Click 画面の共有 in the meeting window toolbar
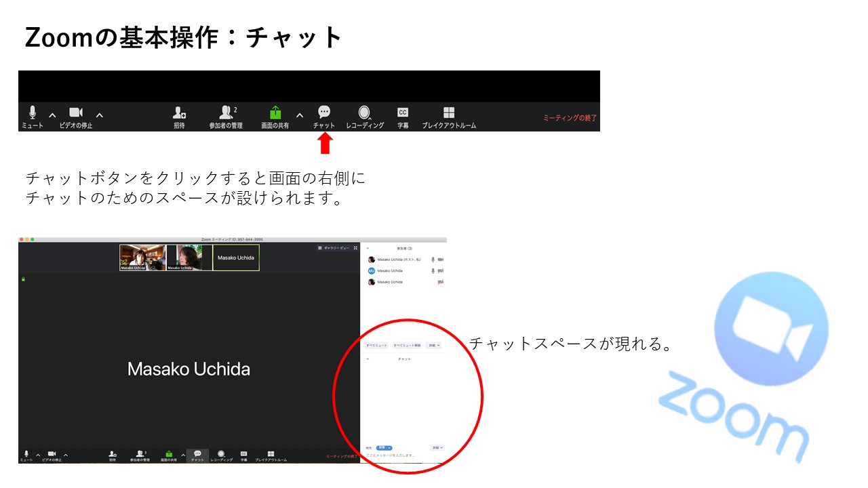Screen dimensions: 868x488 pos(169,455)
